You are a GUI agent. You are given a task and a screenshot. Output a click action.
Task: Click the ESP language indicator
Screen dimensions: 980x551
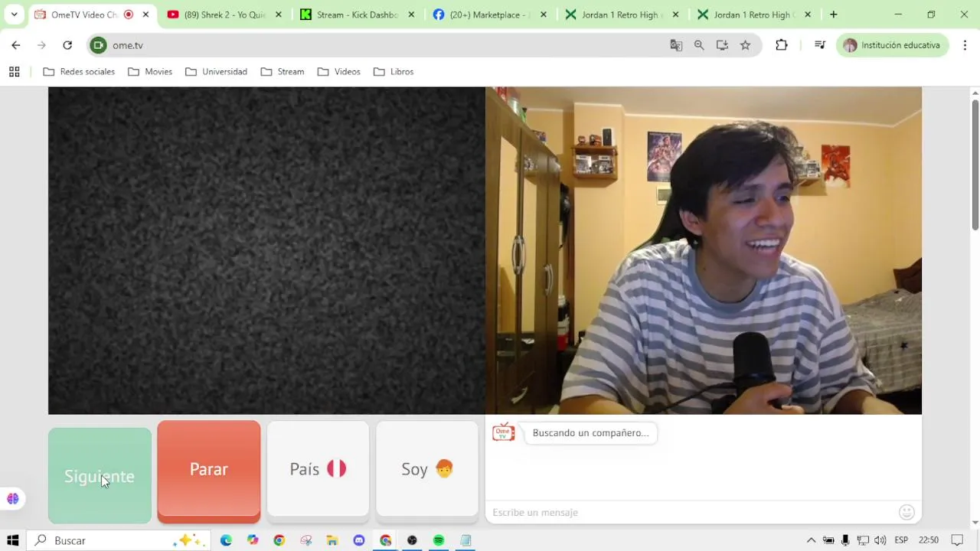901,540
